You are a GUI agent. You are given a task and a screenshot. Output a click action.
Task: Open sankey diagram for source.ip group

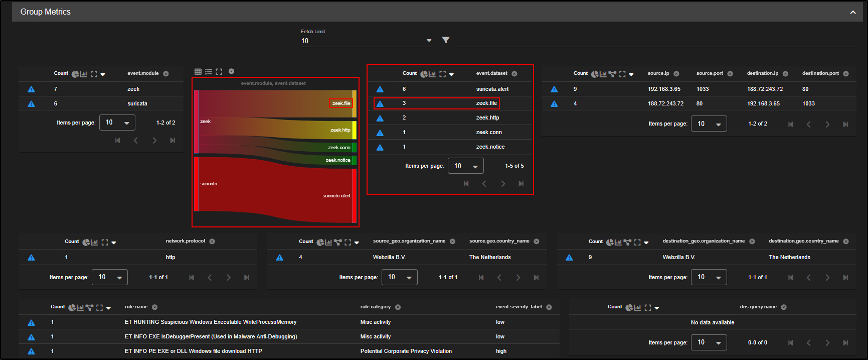click(612, 74)
